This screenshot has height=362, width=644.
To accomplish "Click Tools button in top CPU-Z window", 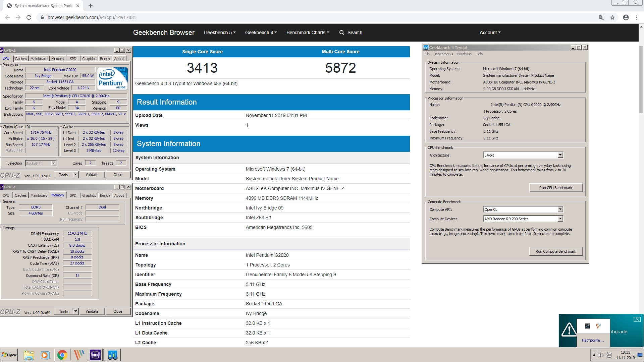I will tap(63, 175).
